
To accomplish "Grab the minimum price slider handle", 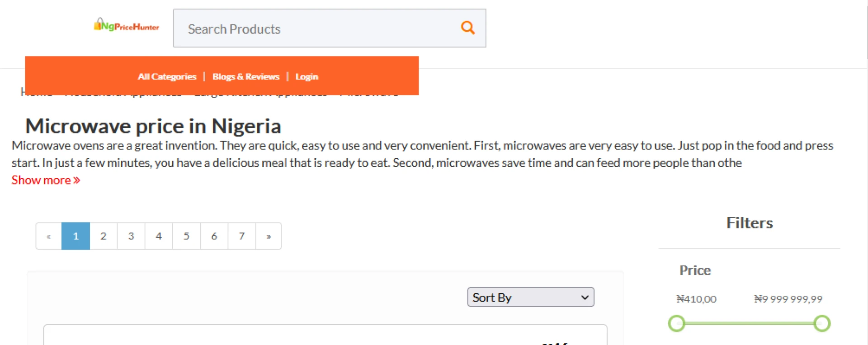I will pyautogui.click(x=677, y=323).
